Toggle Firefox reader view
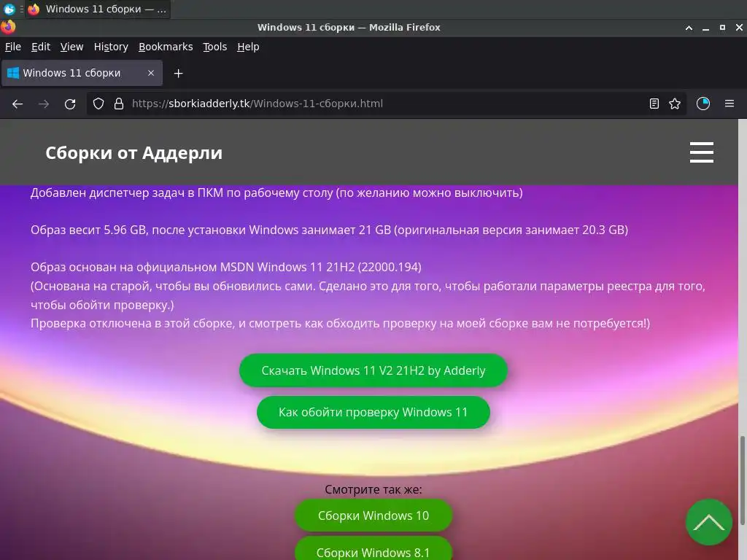The image size is (747, 560). click(x=654, y=104)
